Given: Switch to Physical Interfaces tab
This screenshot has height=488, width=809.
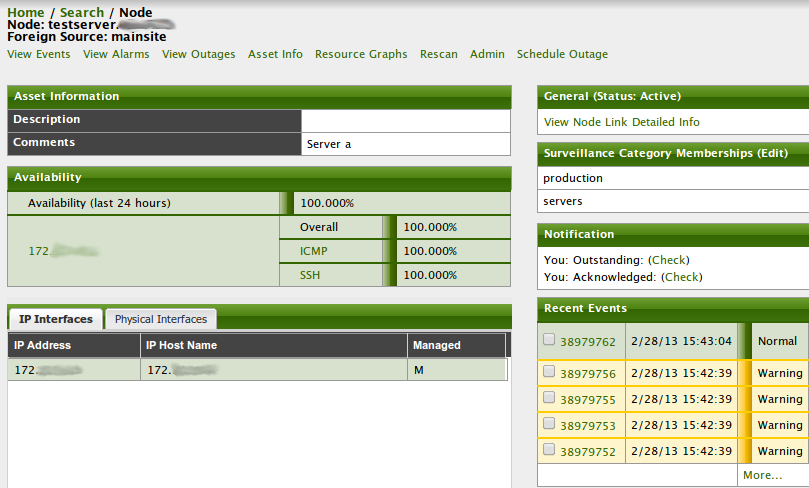Looking at the screenshot, I should [161, 319].
